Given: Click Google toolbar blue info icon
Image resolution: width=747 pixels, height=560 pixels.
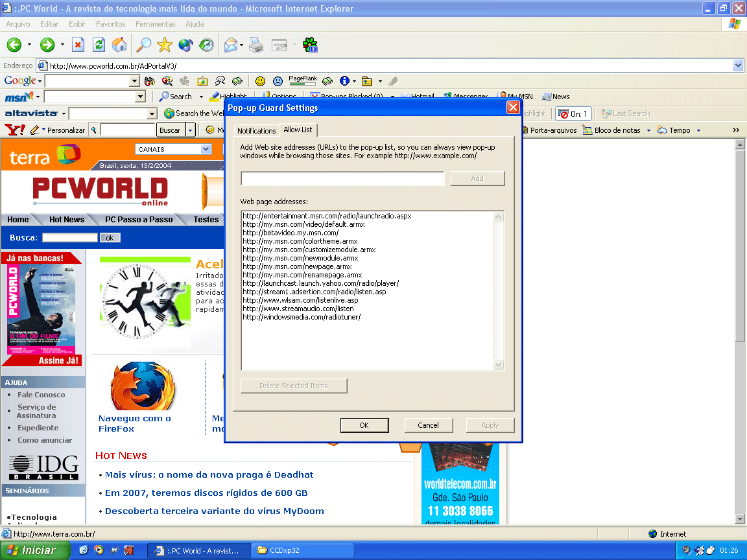Looking at the screenshot, I should [x=344, y=81].
